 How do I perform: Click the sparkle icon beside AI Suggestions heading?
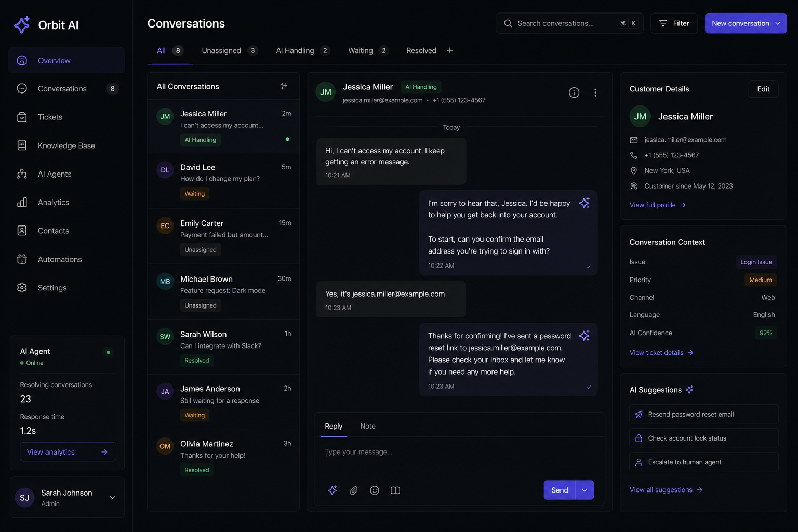(x=689, y=390)
